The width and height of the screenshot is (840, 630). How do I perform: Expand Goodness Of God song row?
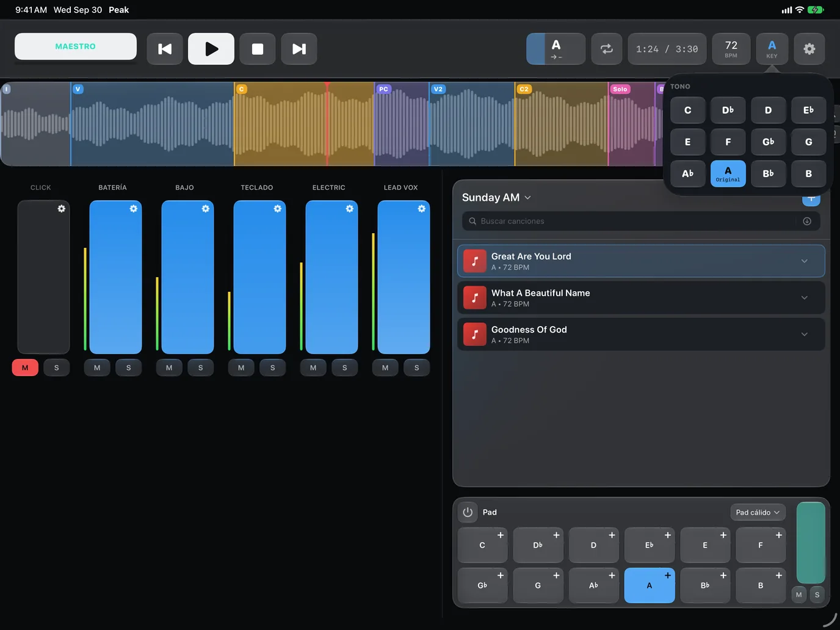[x=805, y=335]
